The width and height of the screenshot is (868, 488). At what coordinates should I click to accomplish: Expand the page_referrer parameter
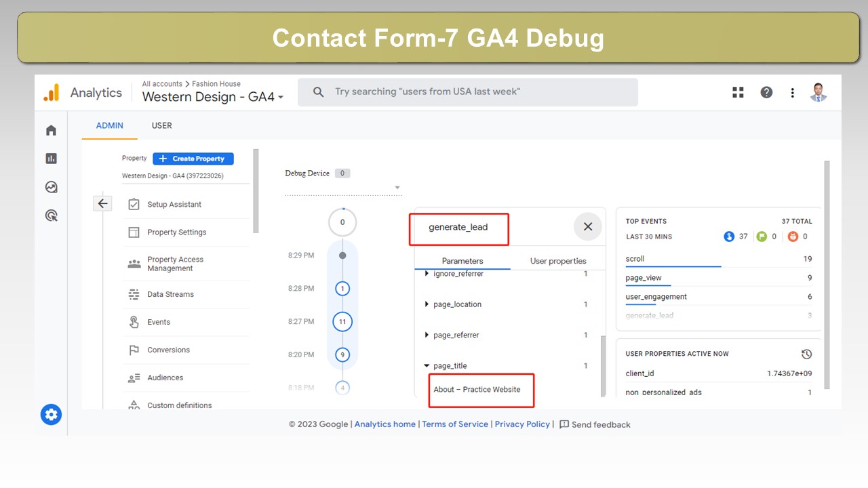click(427, 335)
